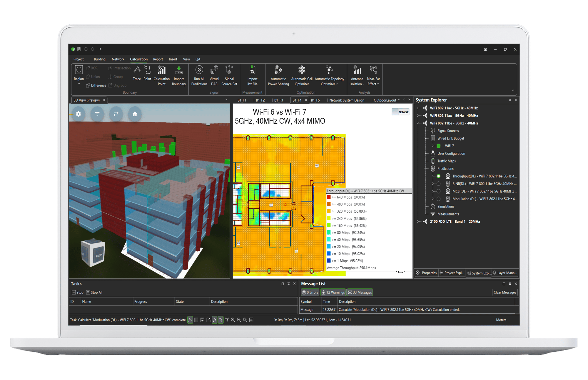588x380 pixels.
Task: Toggle the 0 Errors filter
Action: tap(310, 292)
